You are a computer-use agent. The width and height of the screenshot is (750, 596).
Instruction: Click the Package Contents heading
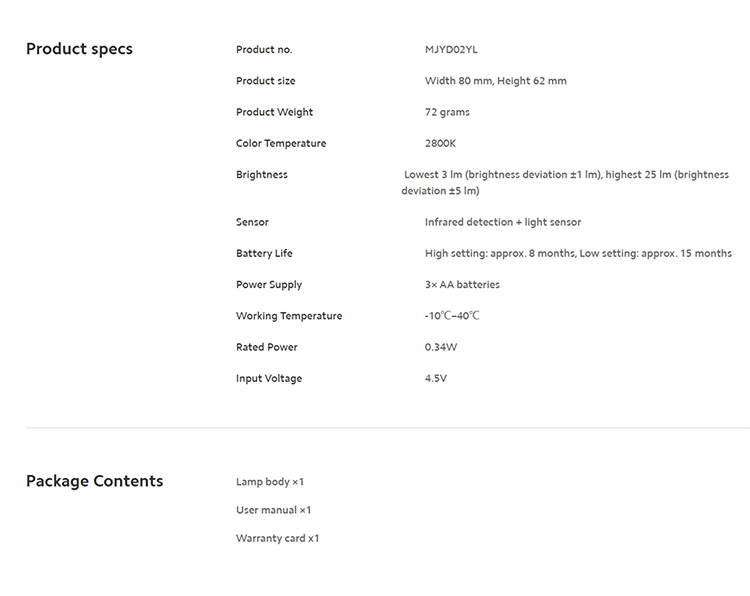94,481
